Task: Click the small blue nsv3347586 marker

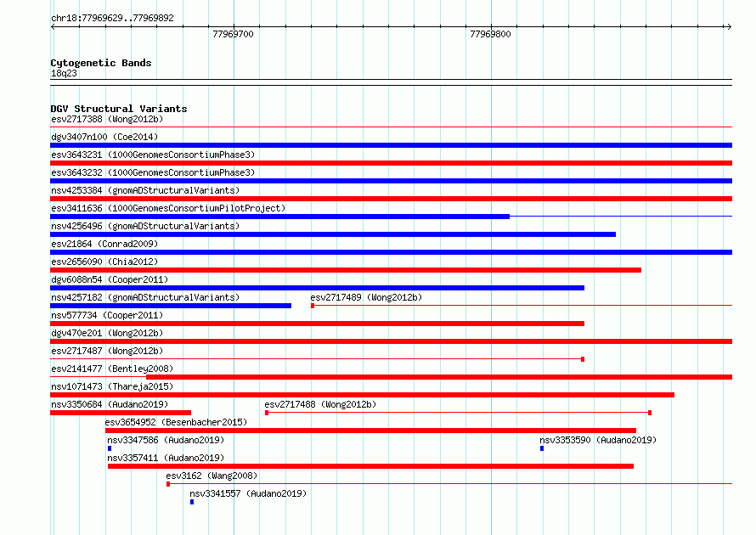Action: [110, 448]
